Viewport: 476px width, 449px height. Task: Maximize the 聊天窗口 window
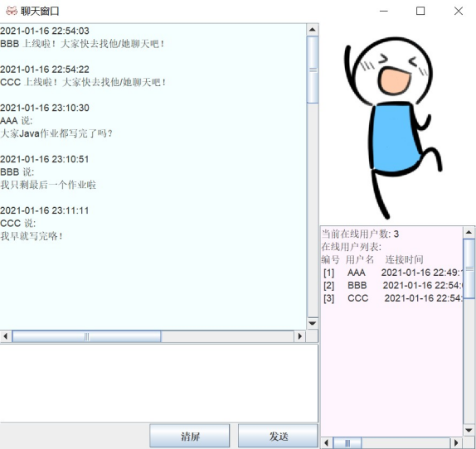pos(420,12)
